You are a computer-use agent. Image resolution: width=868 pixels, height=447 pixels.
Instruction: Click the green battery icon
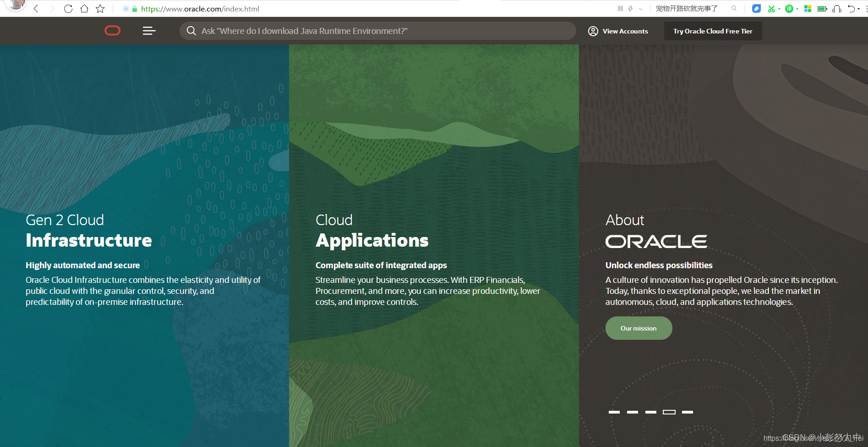click(822, 9)
